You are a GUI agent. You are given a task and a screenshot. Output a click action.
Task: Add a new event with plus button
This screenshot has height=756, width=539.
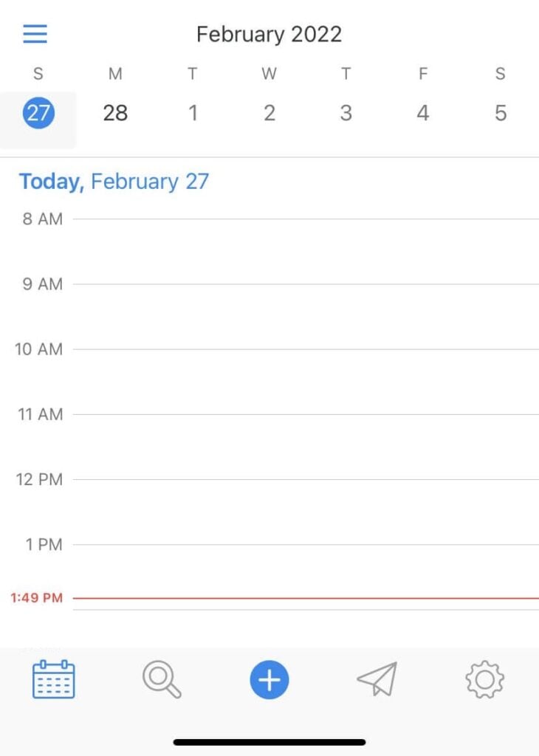(269, 679)
